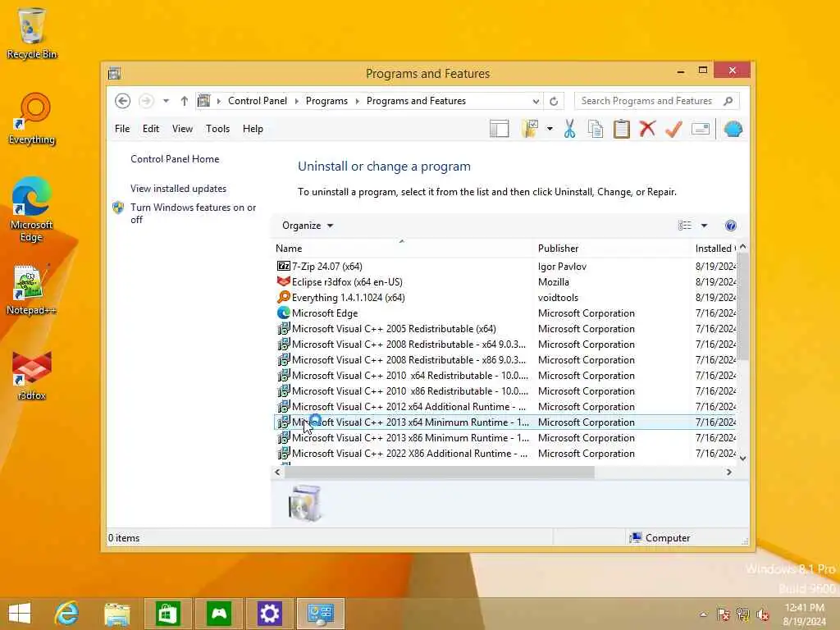Click the Microsoft Edge desktop shortcut

32,209
